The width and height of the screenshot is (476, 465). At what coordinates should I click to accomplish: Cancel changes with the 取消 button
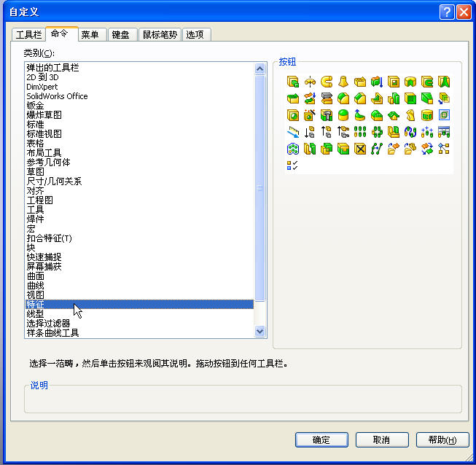(382, 439)
